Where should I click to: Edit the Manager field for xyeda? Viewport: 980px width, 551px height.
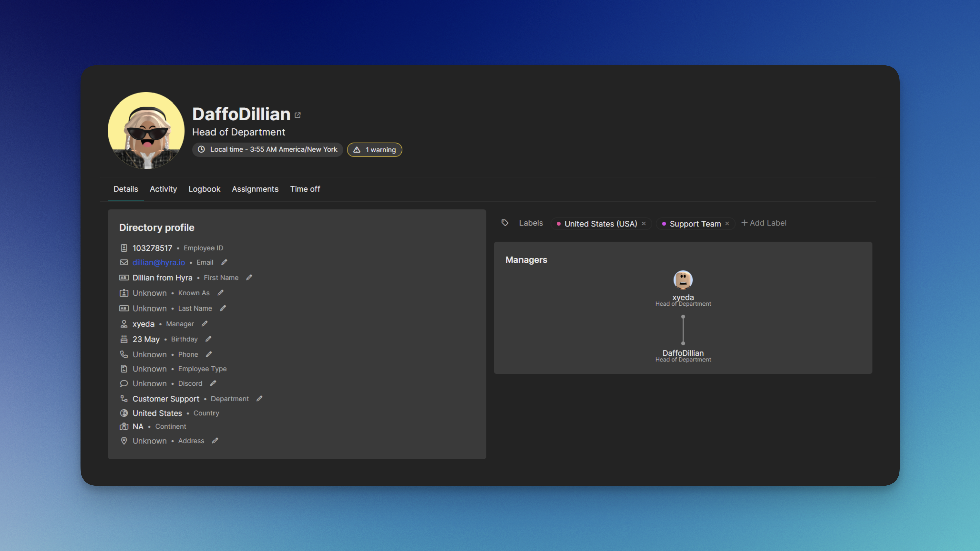204,323
